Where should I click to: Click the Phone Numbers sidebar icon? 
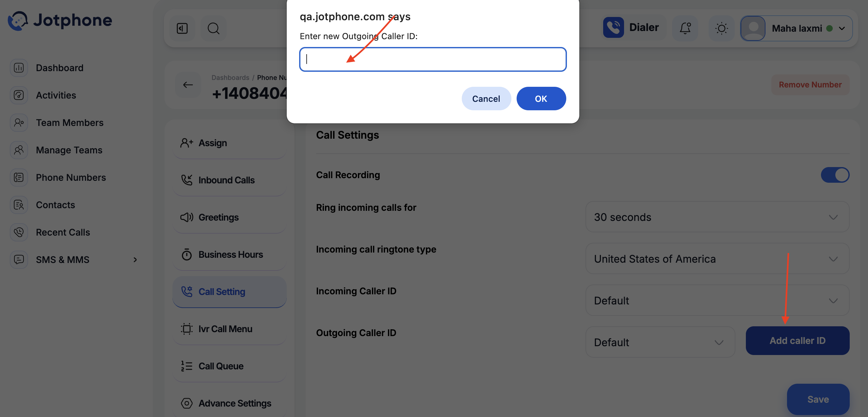click(x=19, y=178)
